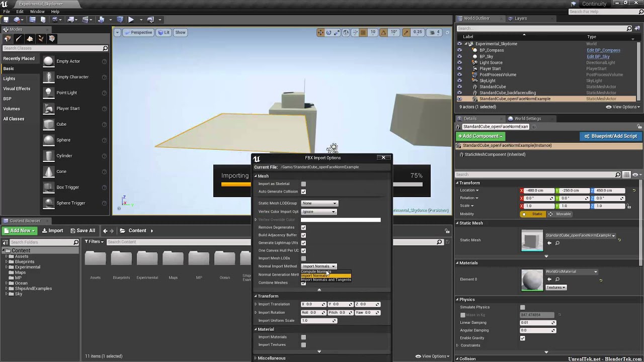Open the Blueprints toolbar icon
The image size is (644, 362).
pos(70,20)
